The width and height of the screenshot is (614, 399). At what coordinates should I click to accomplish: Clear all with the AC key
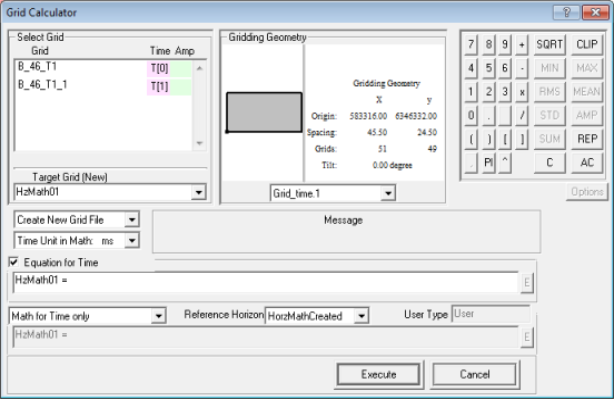[x=587, y=162]
